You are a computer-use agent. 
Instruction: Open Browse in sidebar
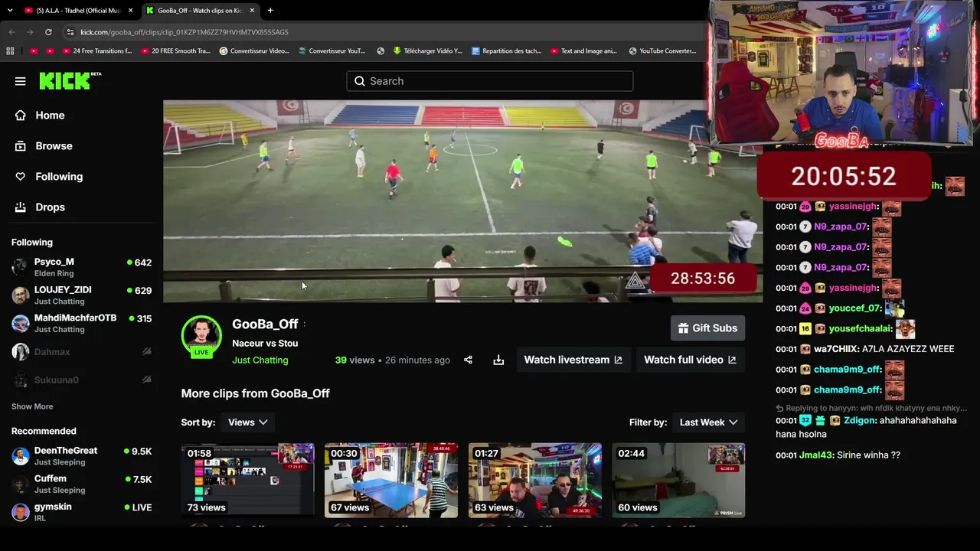(x=54, y=146)
